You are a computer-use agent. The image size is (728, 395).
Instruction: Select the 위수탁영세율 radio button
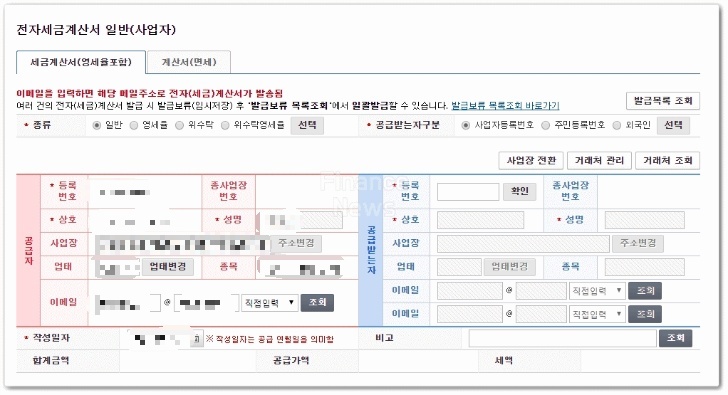click(225, 125)
